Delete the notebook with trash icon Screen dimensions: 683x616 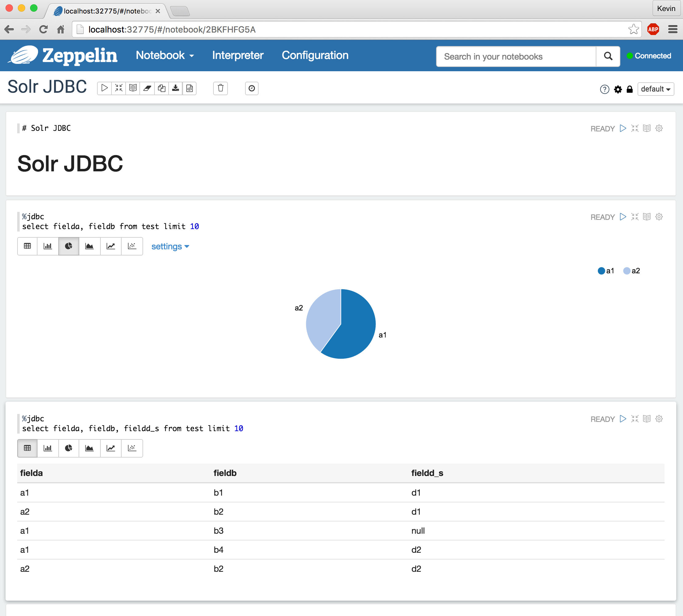click(220, 88)
